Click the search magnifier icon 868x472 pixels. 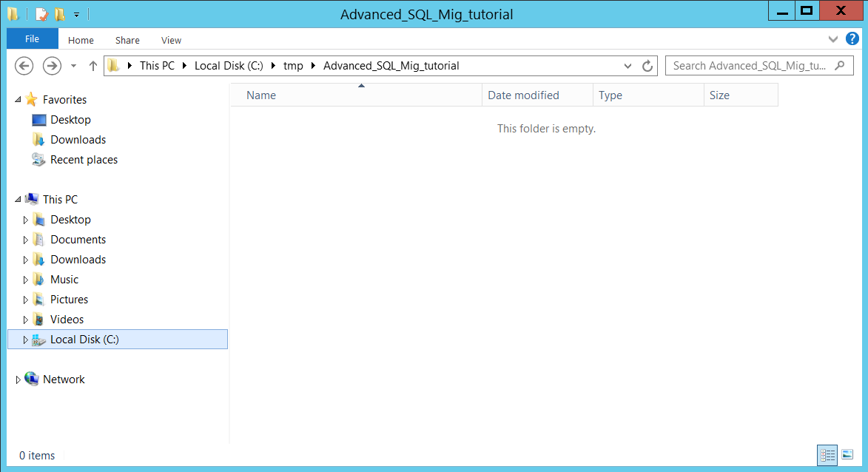(840, 65)
